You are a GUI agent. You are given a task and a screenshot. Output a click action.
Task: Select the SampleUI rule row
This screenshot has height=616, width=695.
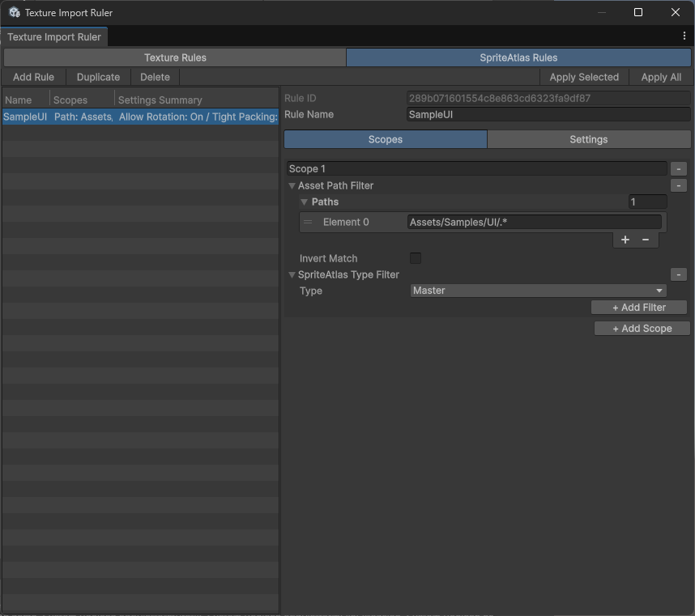[140, 117]
